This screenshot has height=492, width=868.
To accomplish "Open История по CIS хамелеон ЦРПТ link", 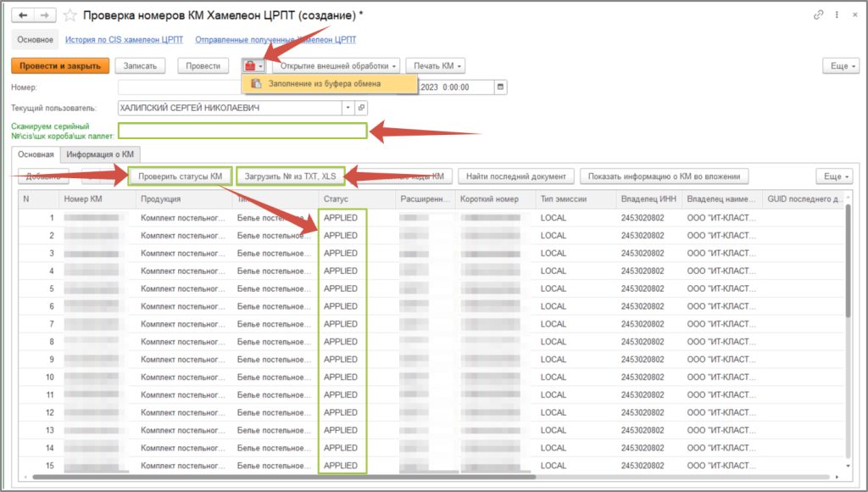I will pyautogui.click(x=124, y=40).
